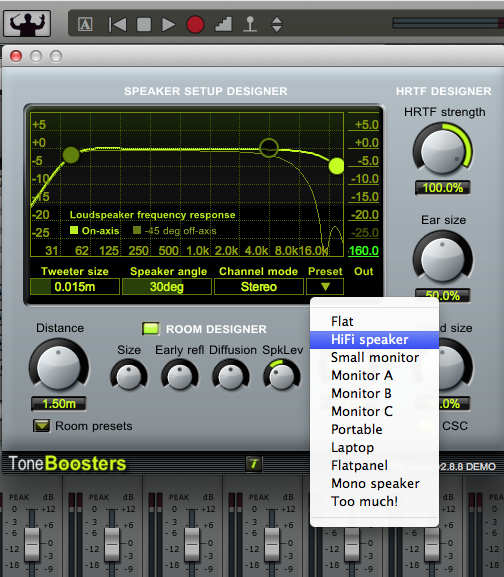Screen dimensions: 504x577
Task: Click the bright high-frequency handle on curve
Action: 336,166
